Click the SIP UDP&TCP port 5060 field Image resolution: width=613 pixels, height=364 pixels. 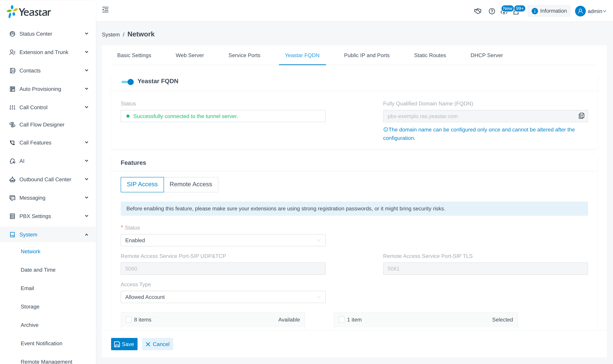223,269
